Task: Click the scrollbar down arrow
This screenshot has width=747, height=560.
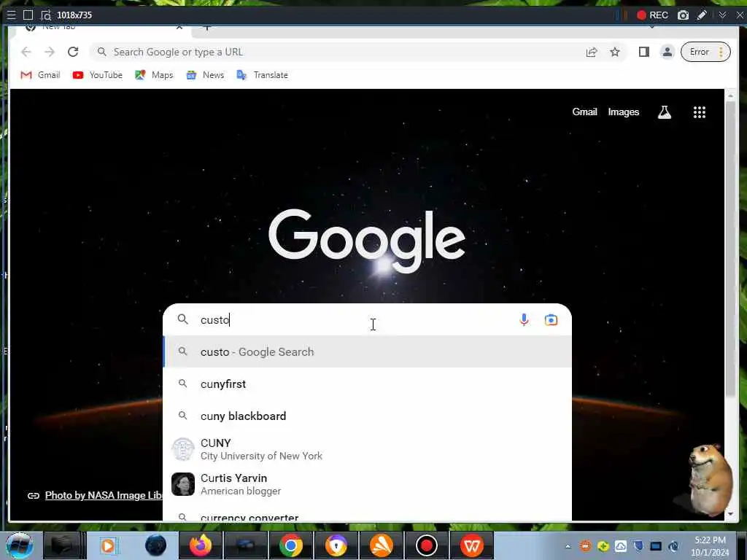Action: click(730, 514)
